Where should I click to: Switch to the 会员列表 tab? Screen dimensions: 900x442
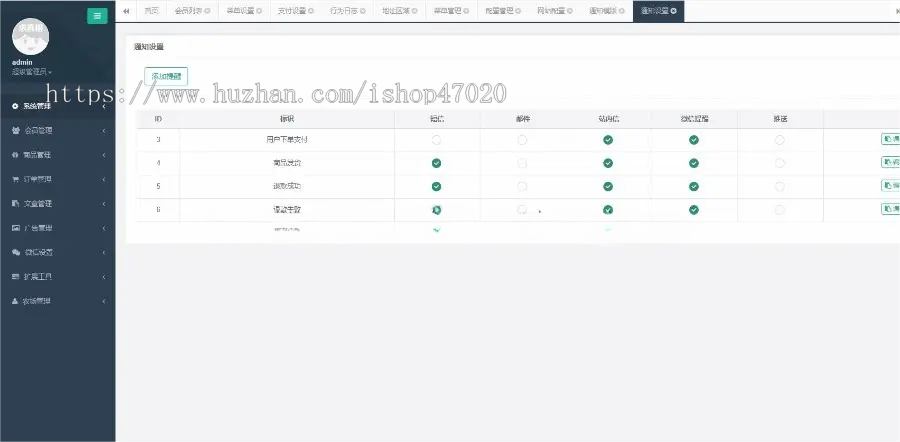pos(192,11)
